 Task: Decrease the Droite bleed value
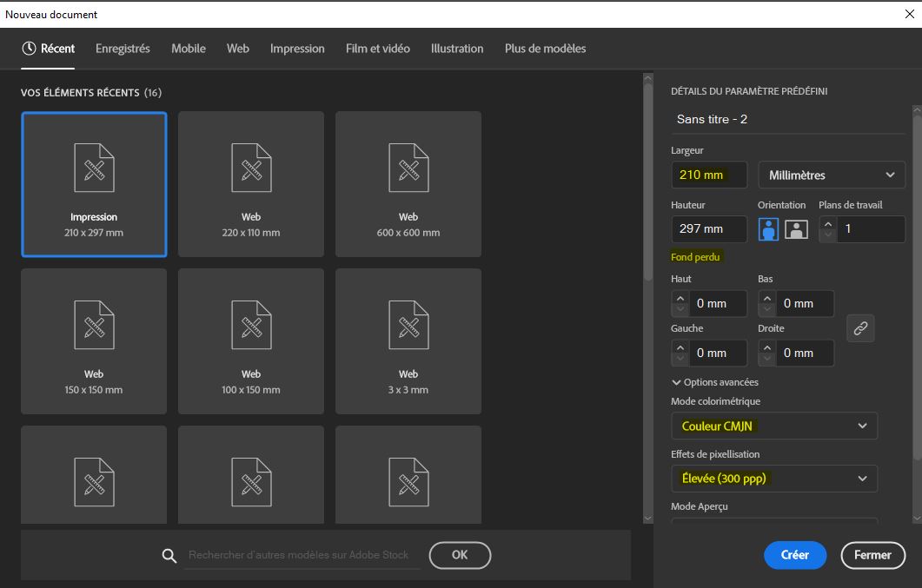(767, 359)
